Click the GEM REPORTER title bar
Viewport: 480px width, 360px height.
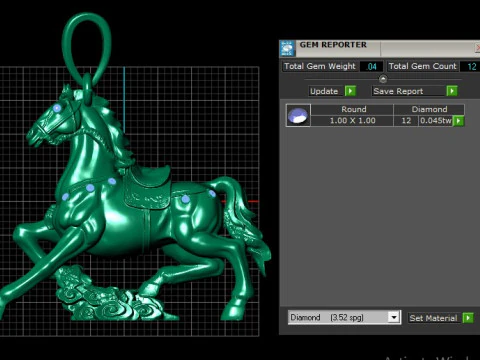pos(379,48)
